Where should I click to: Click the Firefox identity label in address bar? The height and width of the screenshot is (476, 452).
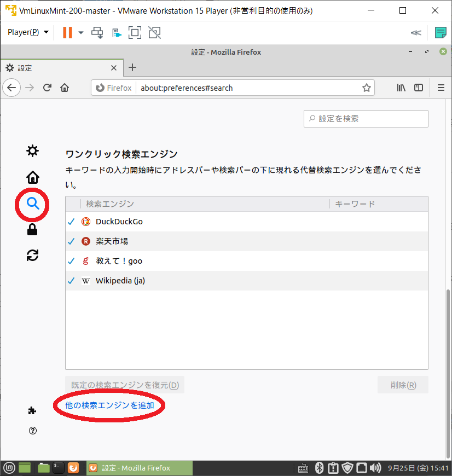pyautogui.click(x=113, y=88)
